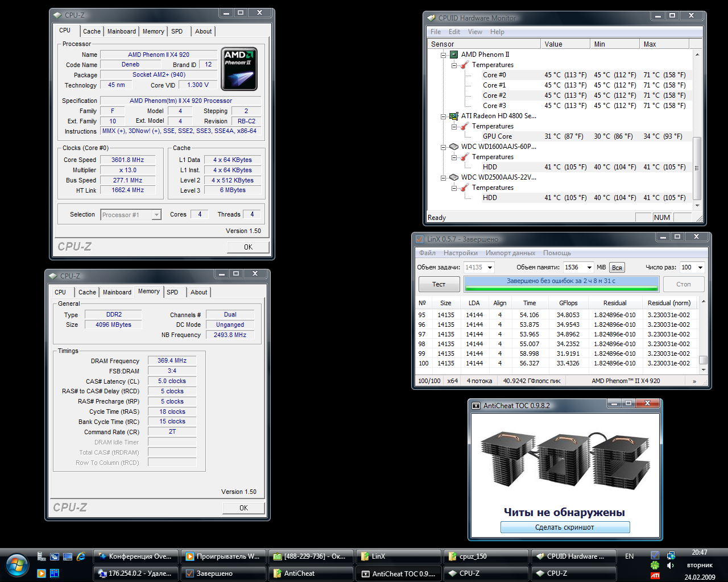Collapse the AMD Phenom II tree node
The height and width of the screenshot is (582, 728).
(x=444, y=55)
